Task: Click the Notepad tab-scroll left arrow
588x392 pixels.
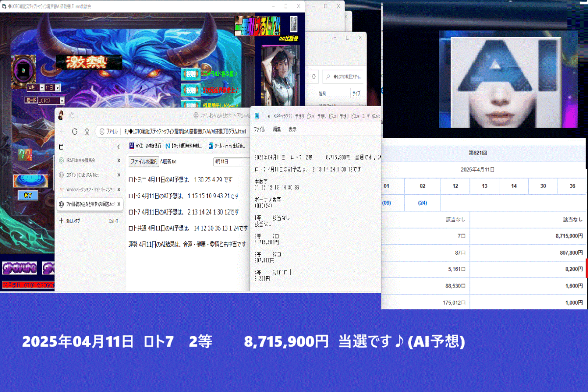Action: (269, 116)
